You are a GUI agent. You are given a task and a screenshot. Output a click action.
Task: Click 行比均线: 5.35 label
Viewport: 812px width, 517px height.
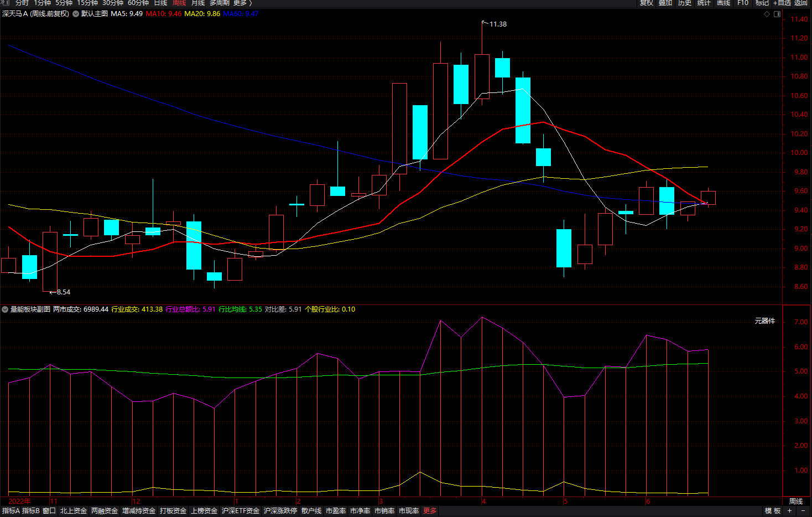240,309
